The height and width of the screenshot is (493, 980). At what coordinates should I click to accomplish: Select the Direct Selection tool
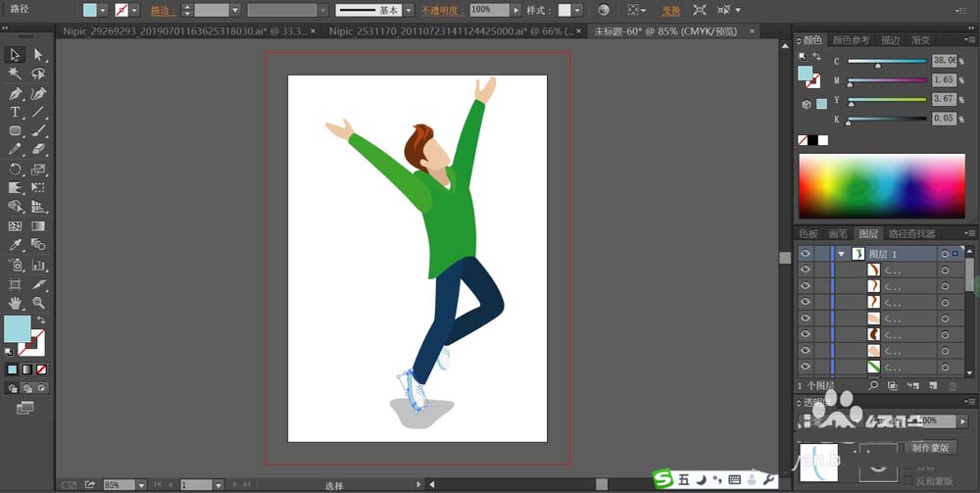(x=39, y=55)
